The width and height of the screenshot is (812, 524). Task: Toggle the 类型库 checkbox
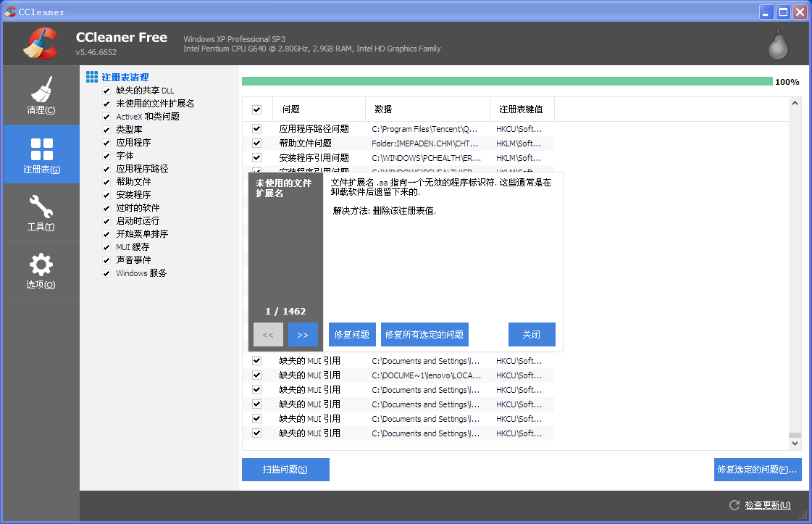(106, 130)
